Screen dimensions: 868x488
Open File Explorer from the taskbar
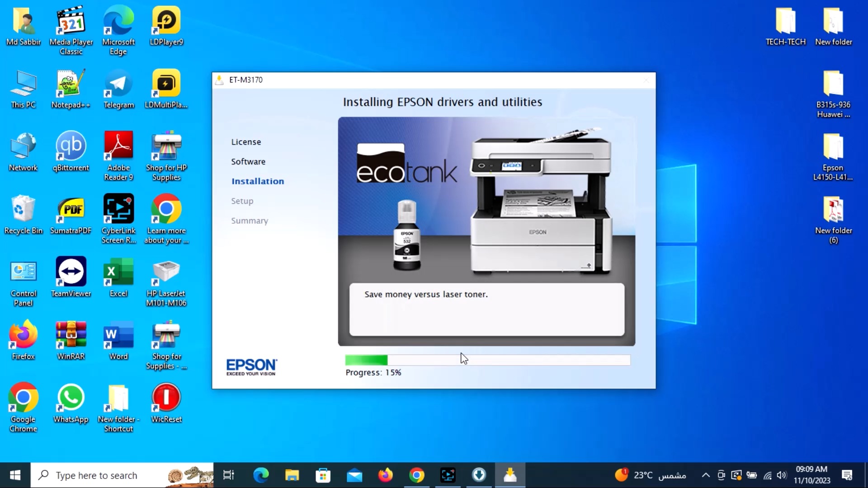(292, 475)
